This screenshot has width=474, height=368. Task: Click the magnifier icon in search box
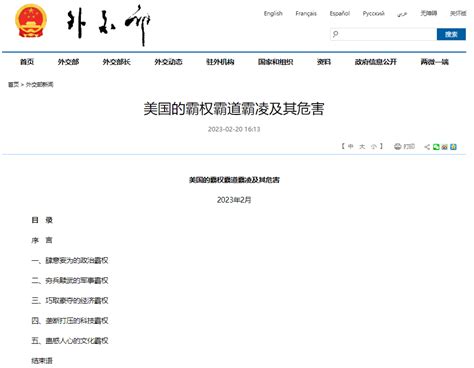pyautogui.click(x=336, y=34)
